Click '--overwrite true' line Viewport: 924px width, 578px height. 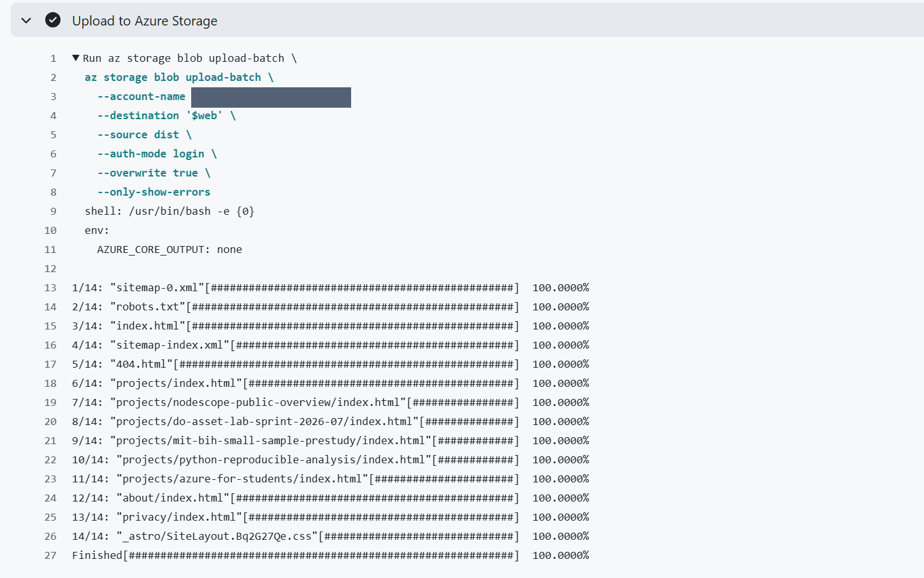[x=154, y=173]
